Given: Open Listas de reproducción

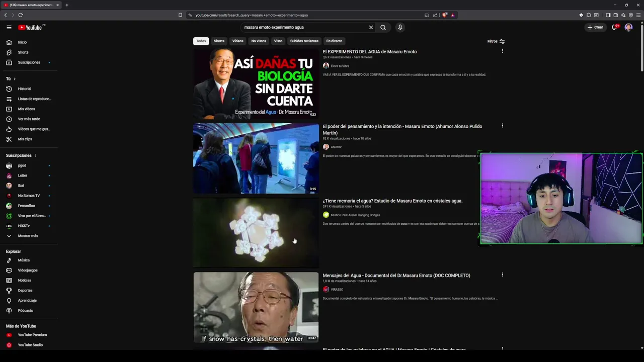Looking at the screenshot, I should [x=29, y=99].
